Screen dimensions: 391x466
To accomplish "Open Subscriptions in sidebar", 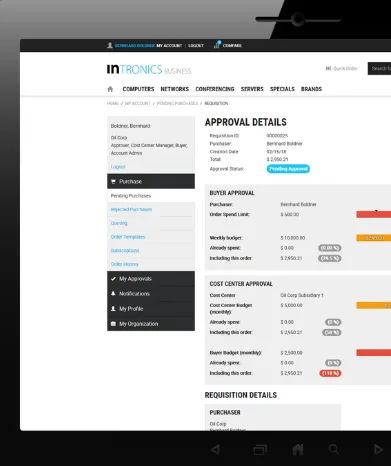I will [125, 250].
